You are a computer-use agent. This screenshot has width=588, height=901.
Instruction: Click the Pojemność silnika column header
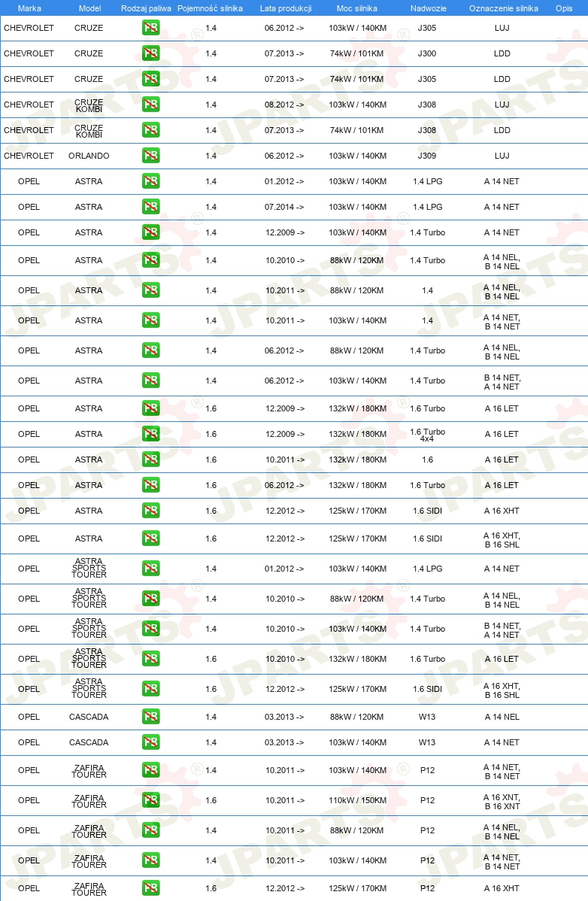coord(211,8)
